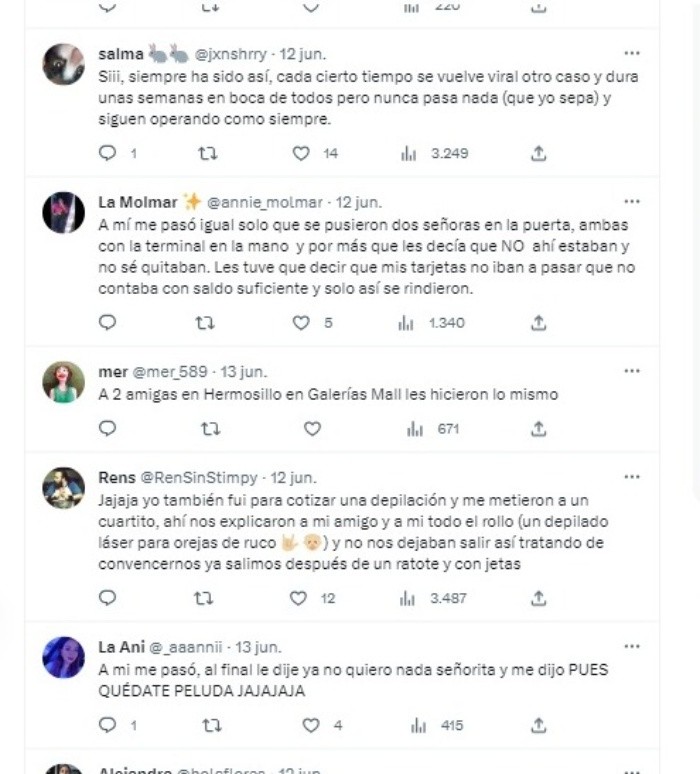The image size is (700, 774).
Task: Share salma's tweet
Action: click(x=538, y=153)
